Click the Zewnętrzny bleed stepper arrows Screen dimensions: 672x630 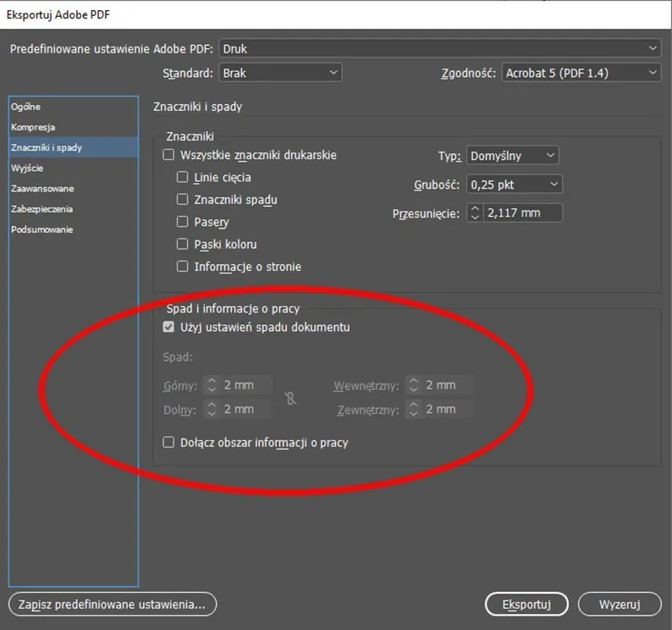414,409
